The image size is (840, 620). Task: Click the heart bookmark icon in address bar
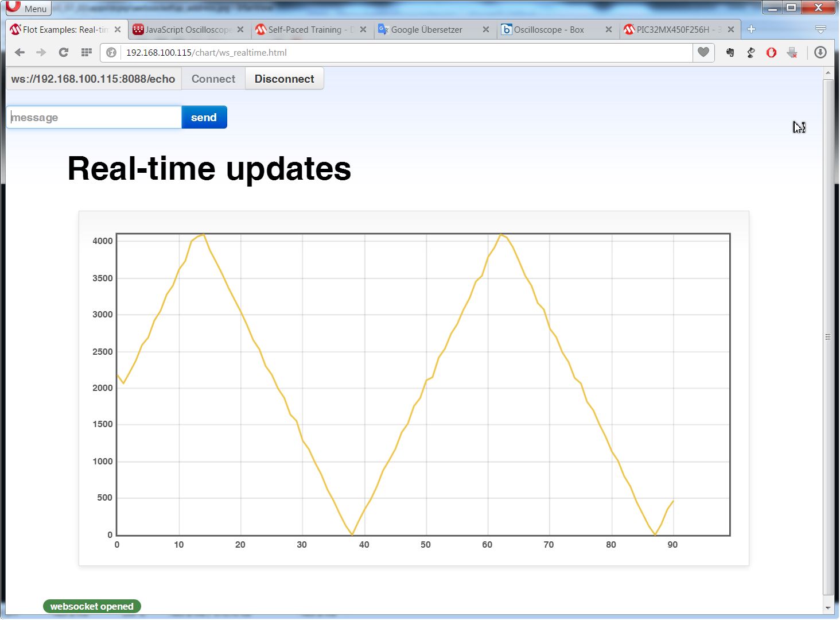(703, 52)
